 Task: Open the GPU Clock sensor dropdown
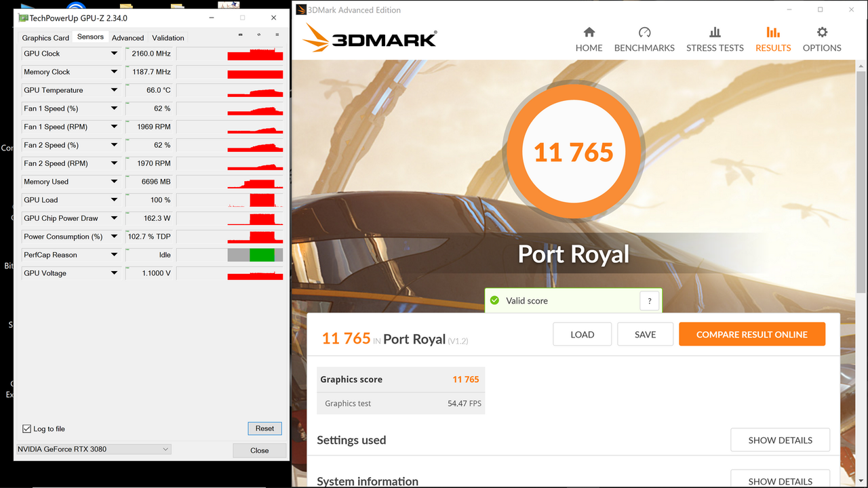pyautogui.click(x=114, y=54)
